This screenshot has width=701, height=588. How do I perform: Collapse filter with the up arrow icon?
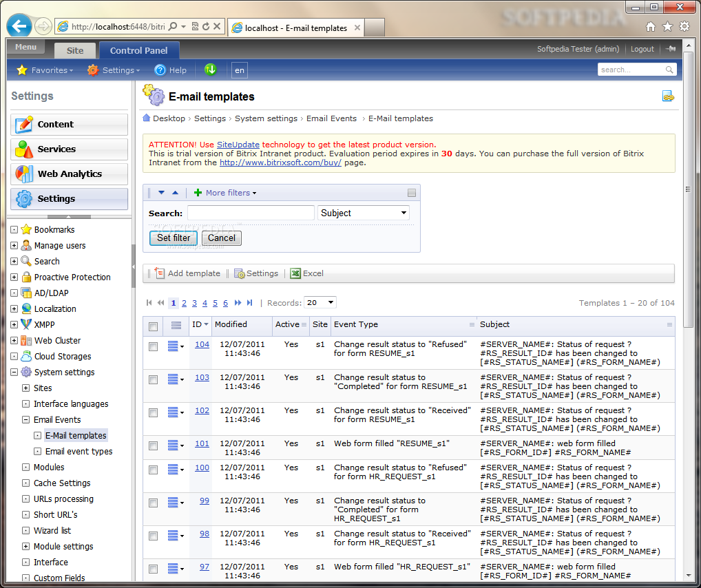click(x=175, y=193)
